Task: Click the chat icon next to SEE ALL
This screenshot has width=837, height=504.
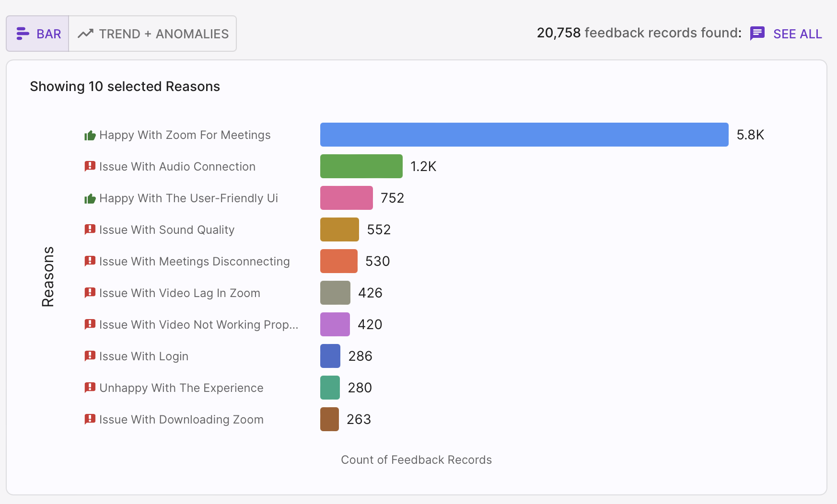Action: 757,34
